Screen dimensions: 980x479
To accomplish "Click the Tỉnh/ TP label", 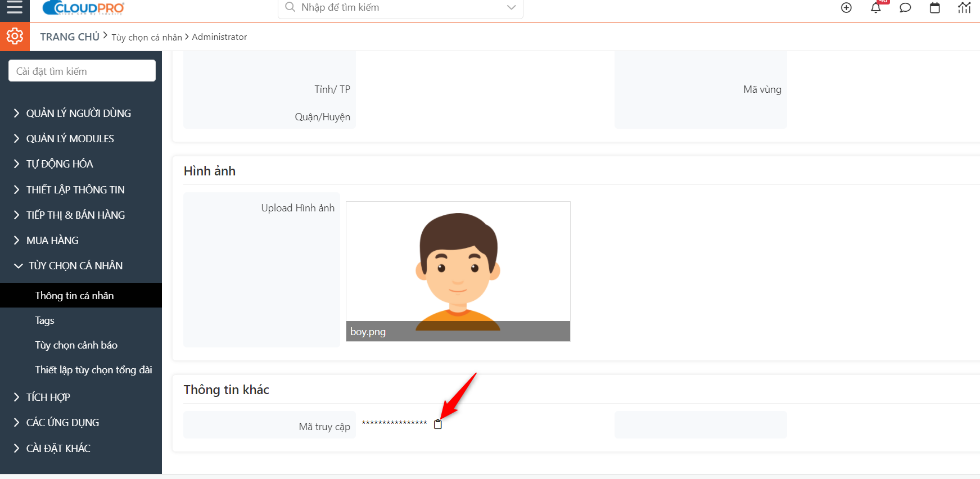I will point(332,89).
